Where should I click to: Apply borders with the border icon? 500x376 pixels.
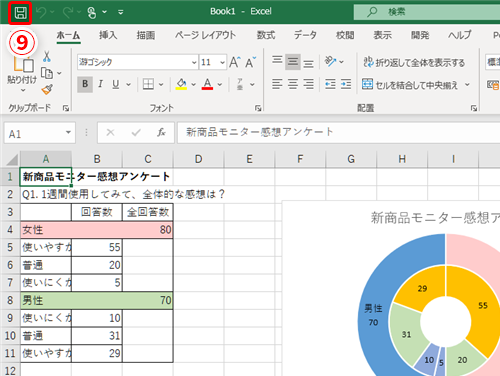(148, 84)
